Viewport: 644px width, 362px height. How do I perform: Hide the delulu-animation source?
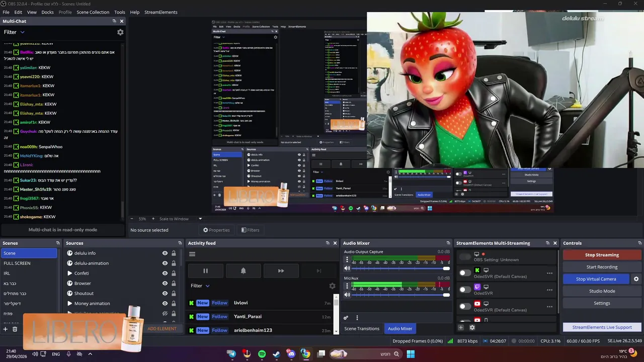click(x=165, y=263)
